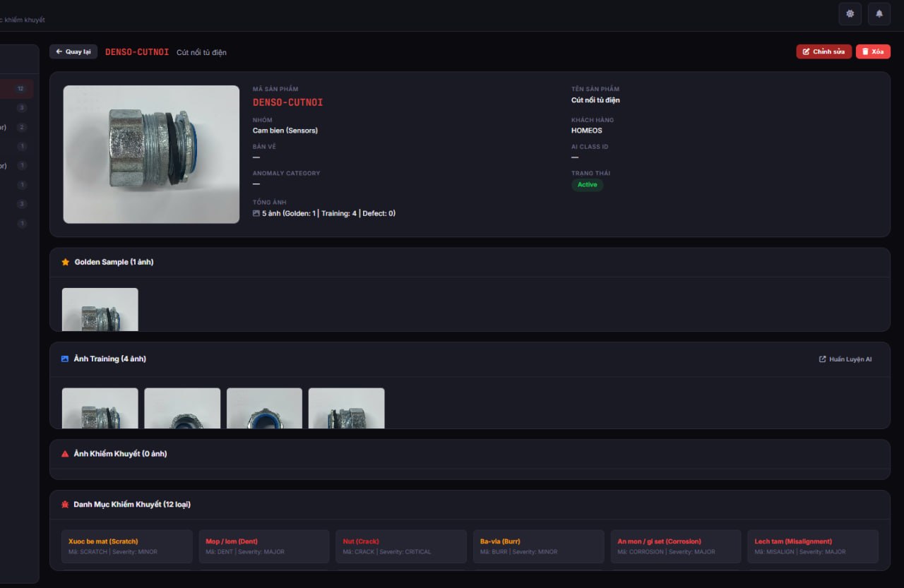Select the sidebar row with badge 12
The width and height of the screenshot is (904, 588).
click(x=16, y=89)
